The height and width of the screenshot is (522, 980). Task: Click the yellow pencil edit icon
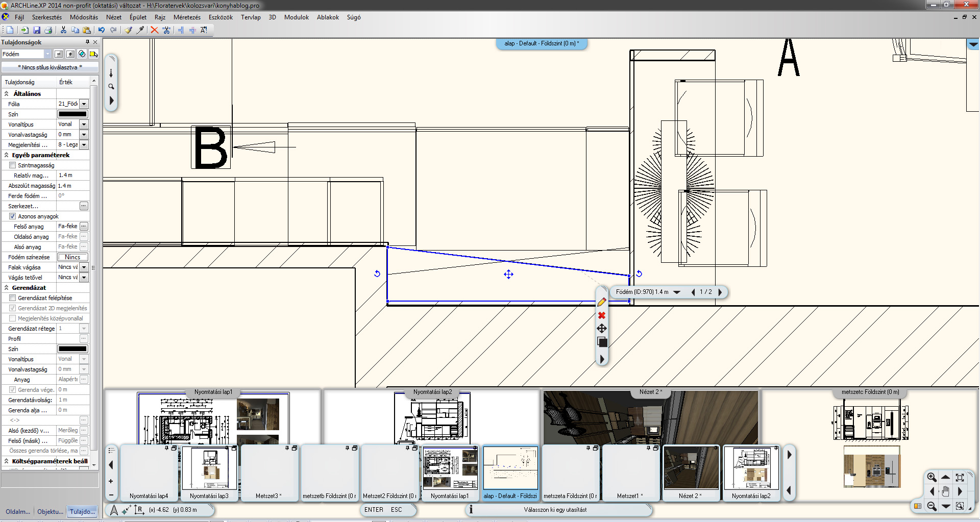[x=602, y=302]
